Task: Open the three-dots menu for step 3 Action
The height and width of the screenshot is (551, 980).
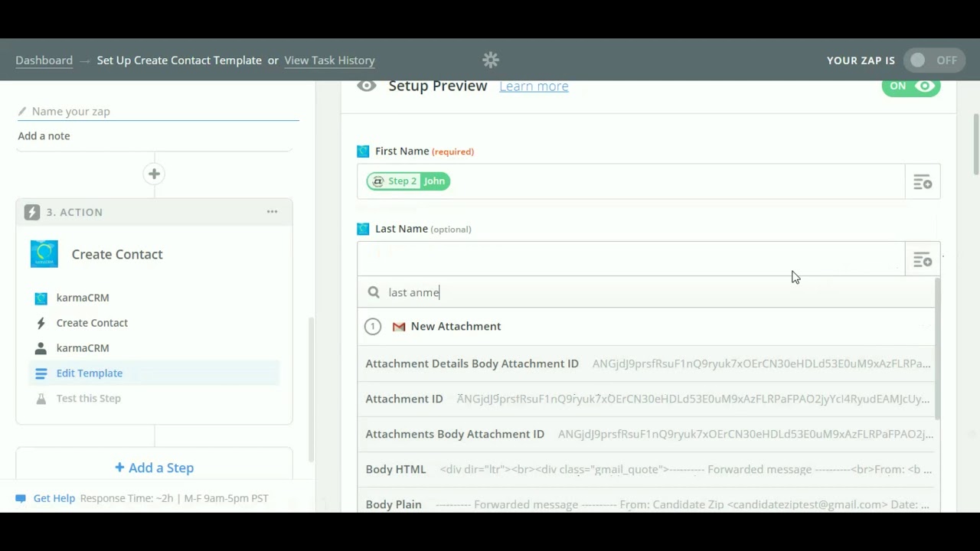Action: point(272,212)
